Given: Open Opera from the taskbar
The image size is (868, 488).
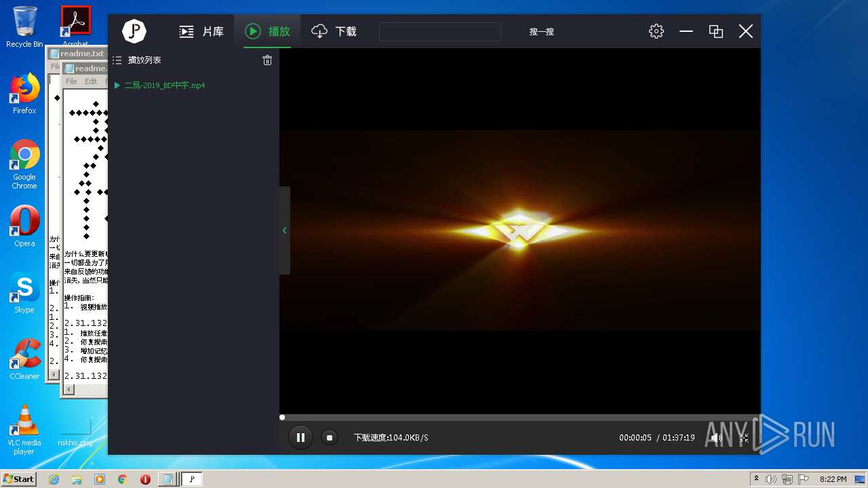Looking at the screenshot, I should [x=145, y=479].
